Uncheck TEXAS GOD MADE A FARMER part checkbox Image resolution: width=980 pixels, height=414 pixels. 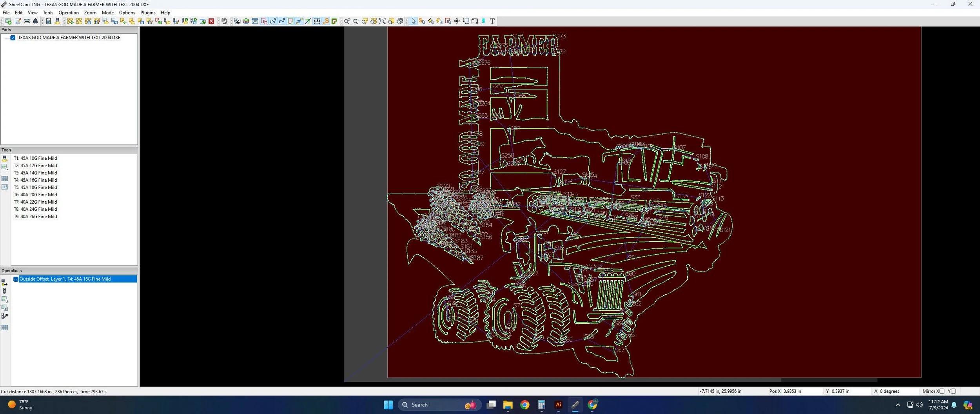[x=13, y=38]
